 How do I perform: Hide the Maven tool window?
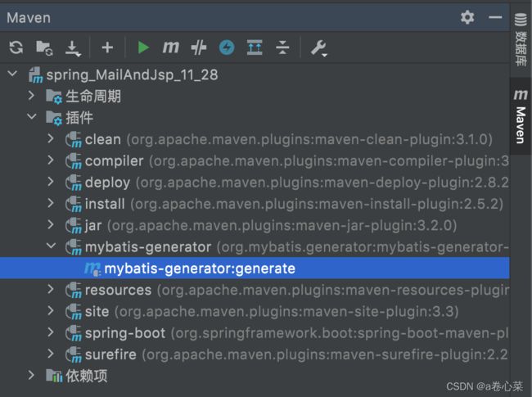[495, 17]
